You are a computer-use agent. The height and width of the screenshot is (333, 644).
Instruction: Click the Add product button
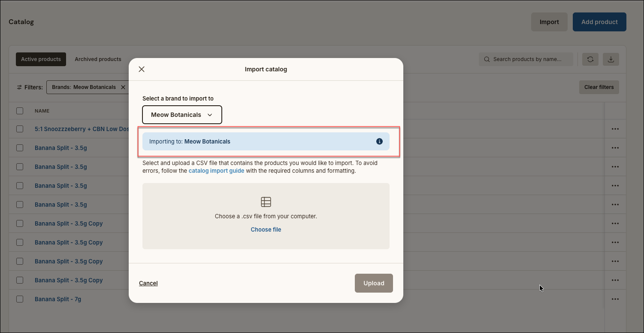[x=599, y=22]
